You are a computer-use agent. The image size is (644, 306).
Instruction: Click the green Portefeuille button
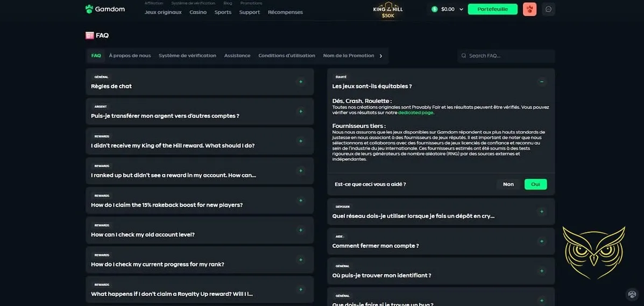click(492, 9)
